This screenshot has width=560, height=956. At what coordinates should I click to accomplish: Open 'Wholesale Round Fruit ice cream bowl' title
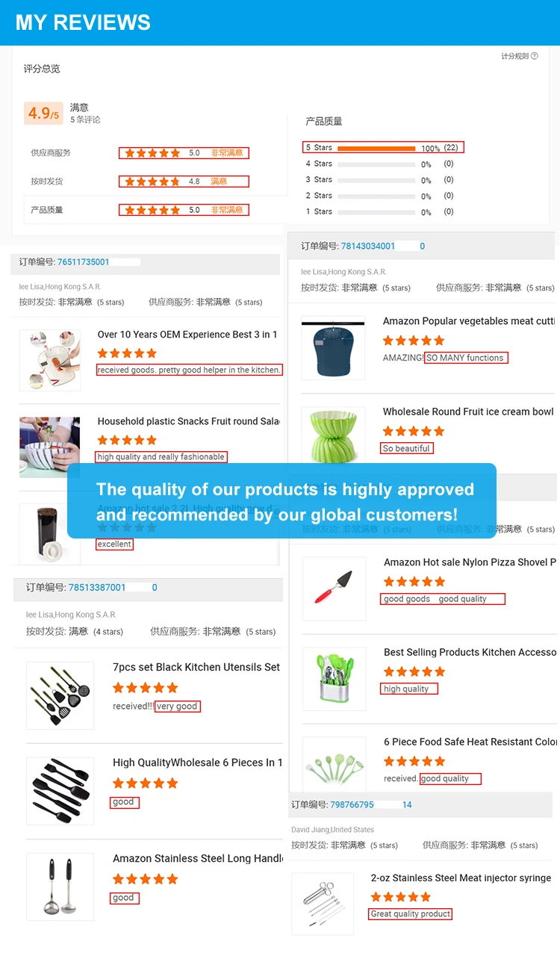[468, 412]
